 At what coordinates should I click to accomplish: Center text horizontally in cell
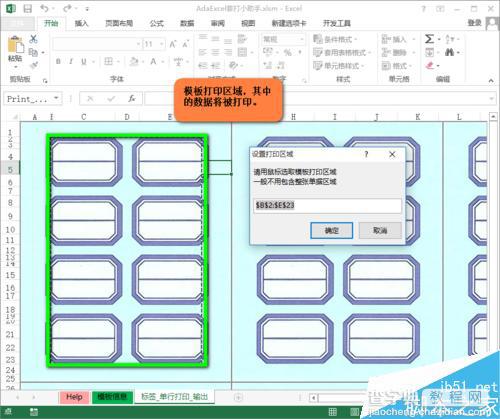215,52
